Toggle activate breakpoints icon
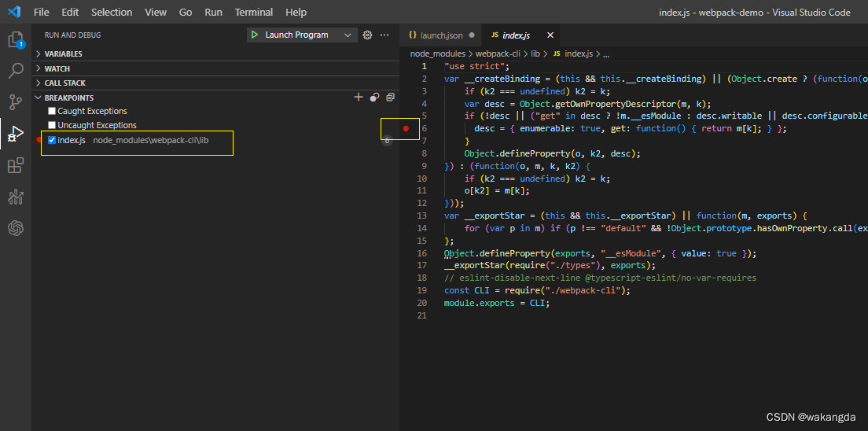The width and height of the screenshot is (868, 431). click(374, 98)
